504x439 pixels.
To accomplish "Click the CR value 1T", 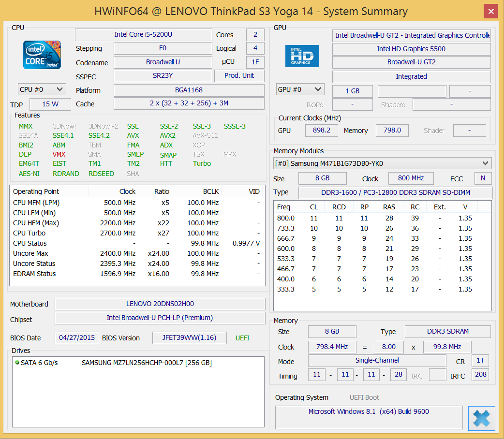I will [480, 361].
